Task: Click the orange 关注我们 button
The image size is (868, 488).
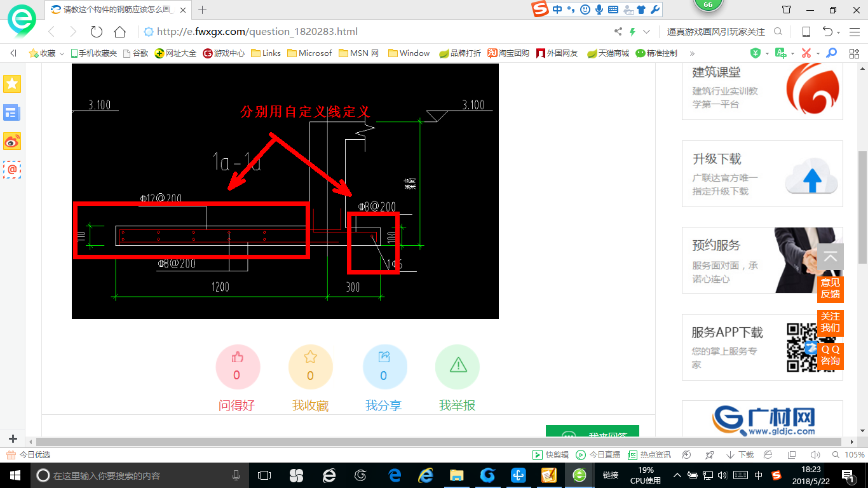Action: pyautogui.click(x=831, y=322)
